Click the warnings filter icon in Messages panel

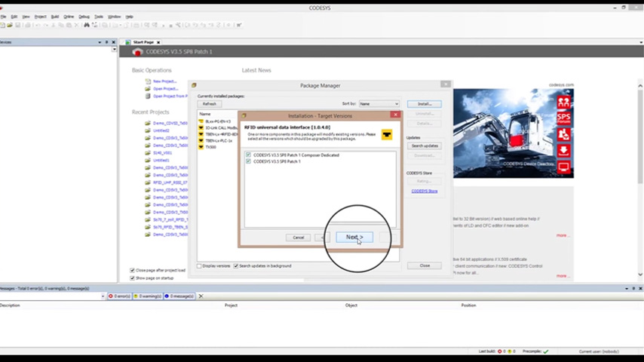136,296
